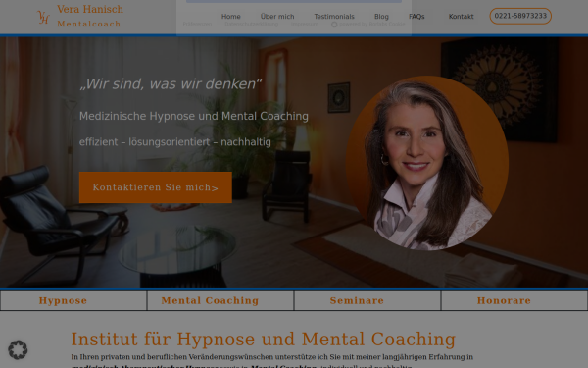Click the paragraph starting In Ihren privaten und beruflichen
Image resolution: width=588 pixels, height=368 pixels.
point(272,361)
